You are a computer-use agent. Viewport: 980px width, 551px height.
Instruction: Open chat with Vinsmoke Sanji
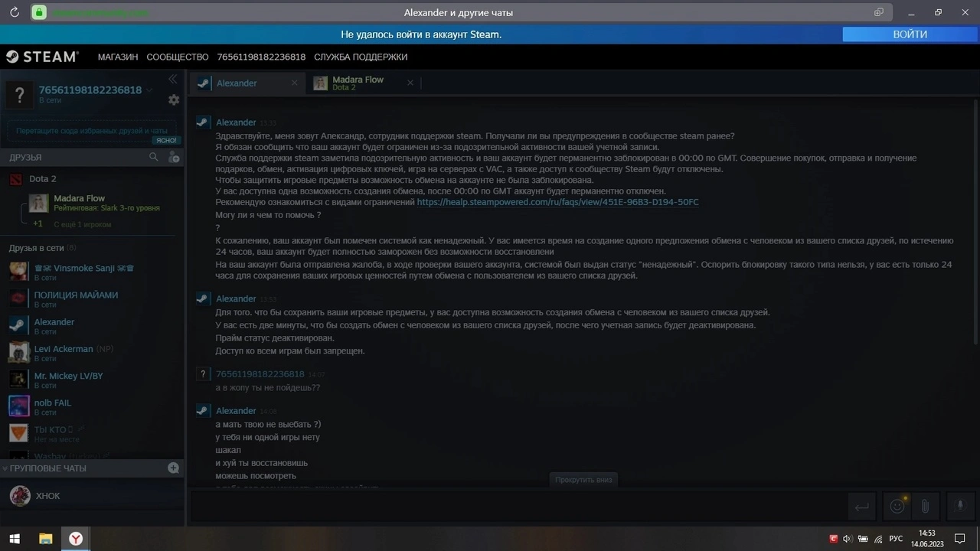[93, 272]
